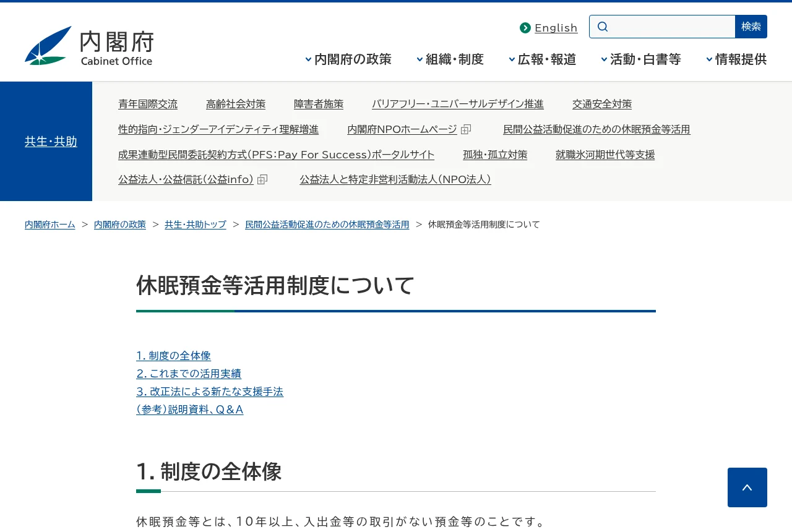Expand the 広報・報道 menu
This screenshot has height=532, width=792.
pyautogui.click(x=543, y=59)
